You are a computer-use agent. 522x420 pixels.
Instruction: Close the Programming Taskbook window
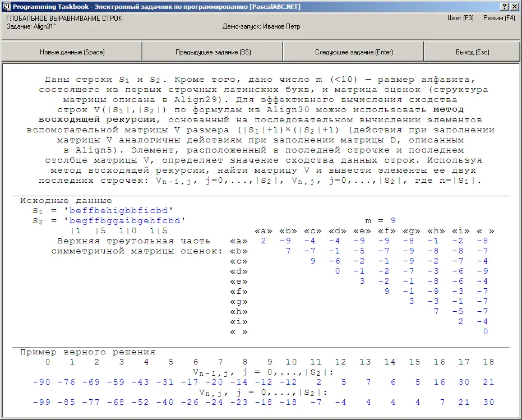coord(514,7)
